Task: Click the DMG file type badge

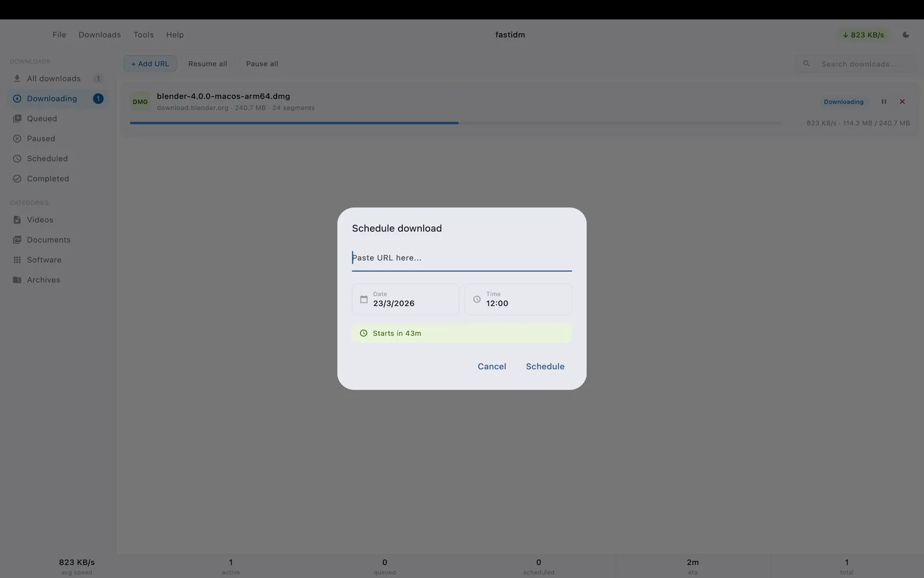Action: (140, 102)
